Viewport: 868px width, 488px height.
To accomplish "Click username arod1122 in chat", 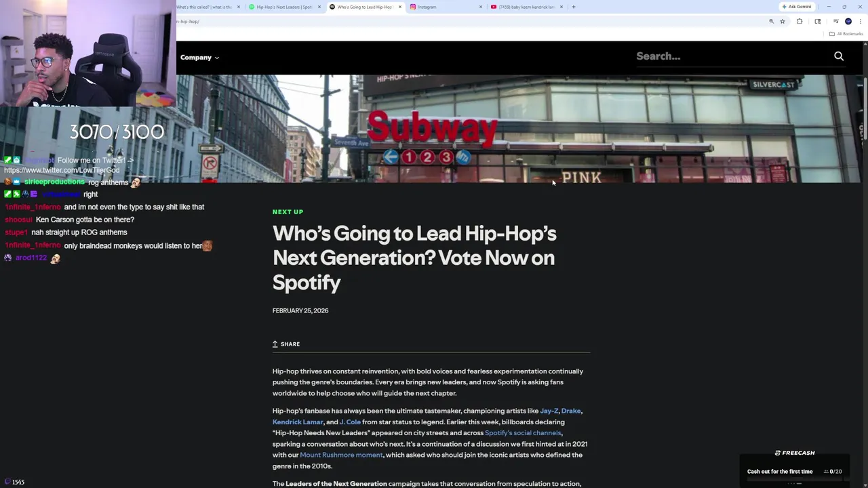I will click(x=31, y=258).
